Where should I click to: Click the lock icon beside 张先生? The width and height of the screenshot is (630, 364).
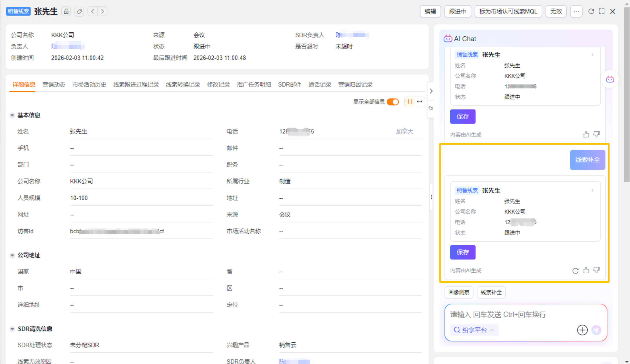point(66,11)
